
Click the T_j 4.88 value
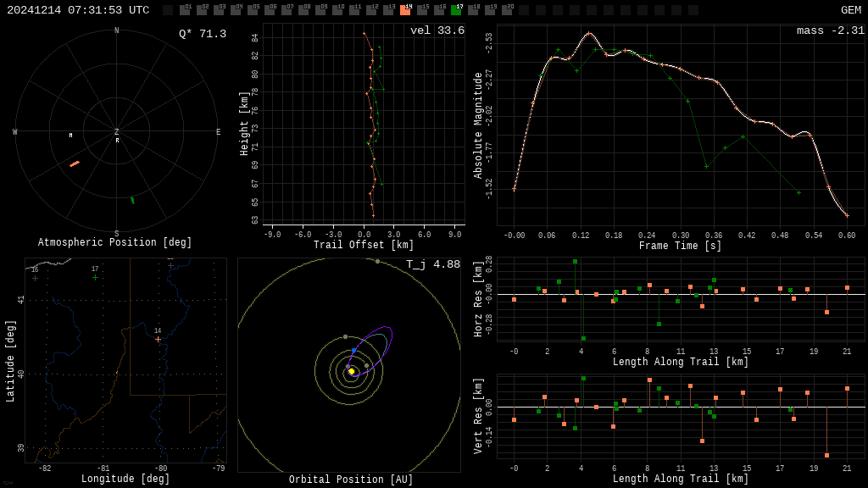click(432, 265)
